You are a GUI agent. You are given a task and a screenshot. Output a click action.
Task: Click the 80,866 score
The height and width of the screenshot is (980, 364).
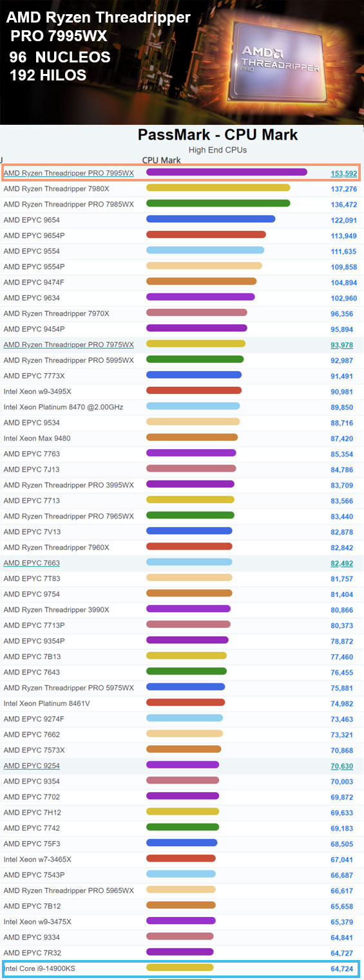[342, 610]
